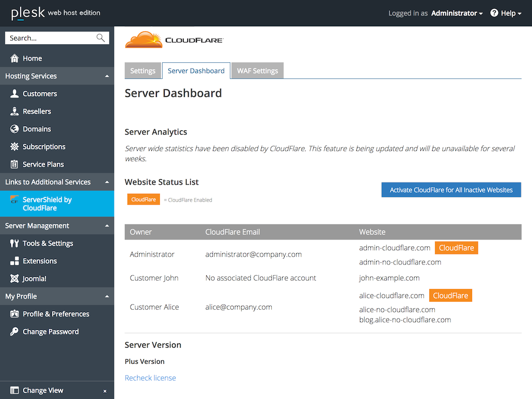Click the Website column header

click(x=372, y=232)
